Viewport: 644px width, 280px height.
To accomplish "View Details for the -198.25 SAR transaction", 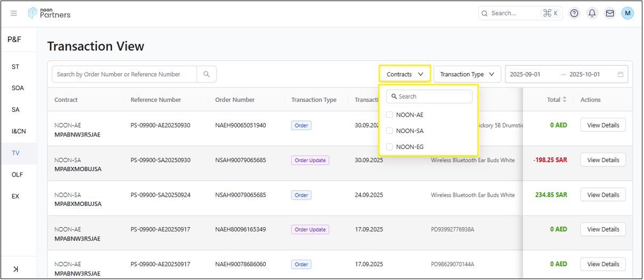I will (602, 160).
